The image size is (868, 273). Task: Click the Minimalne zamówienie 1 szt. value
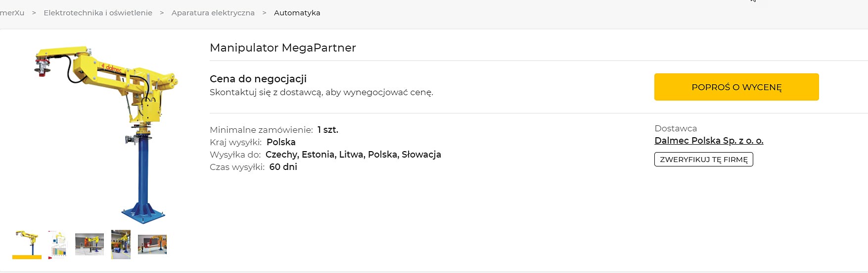point(328,130)
